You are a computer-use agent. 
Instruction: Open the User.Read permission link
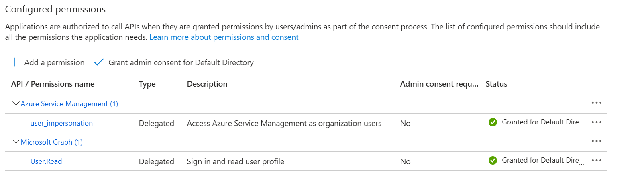pos(46,161)
